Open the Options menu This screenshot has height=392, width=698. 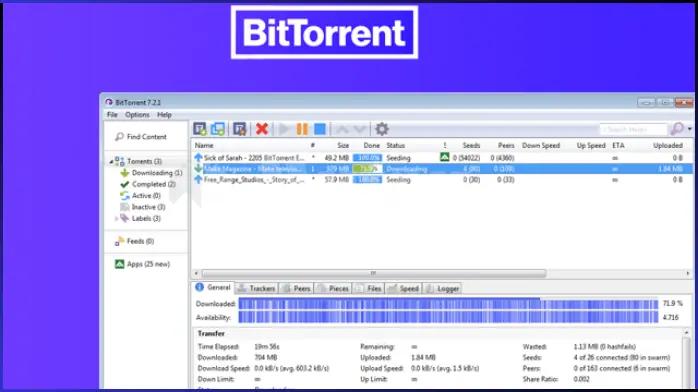(x=137, y=115)
